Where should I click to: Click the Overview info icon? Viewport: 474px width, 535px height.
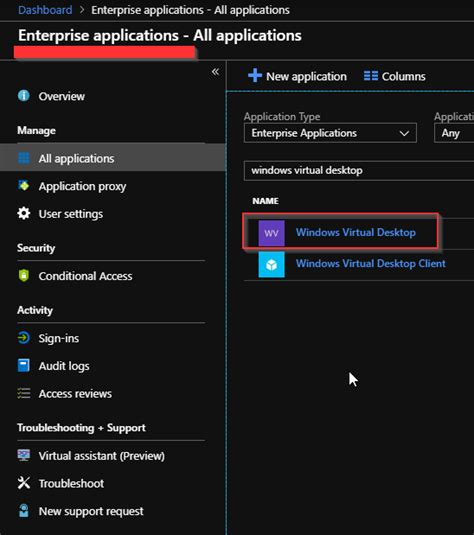24,96
